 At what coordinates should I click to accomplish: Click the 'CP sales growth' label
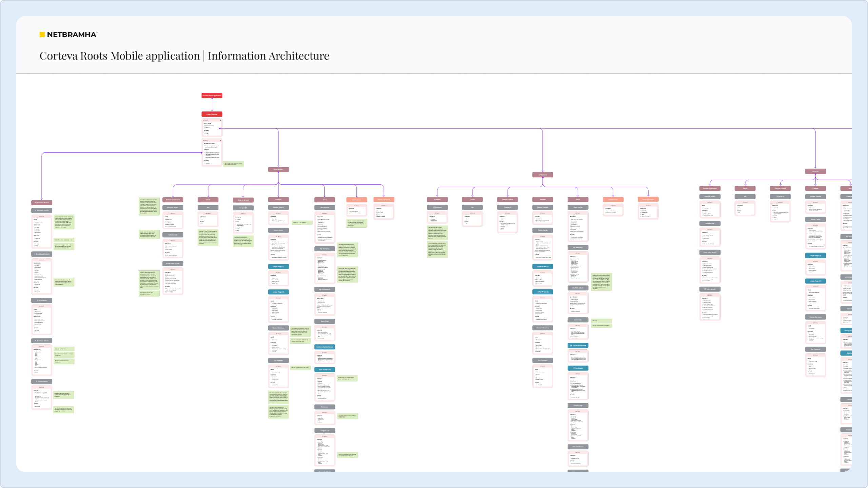tap(710, 289)
